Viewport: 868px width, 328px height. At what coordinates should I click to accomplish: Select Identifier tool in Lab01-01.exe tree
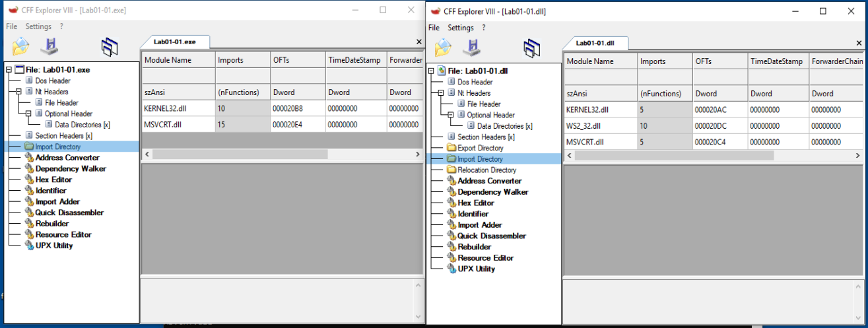[51, 191]
